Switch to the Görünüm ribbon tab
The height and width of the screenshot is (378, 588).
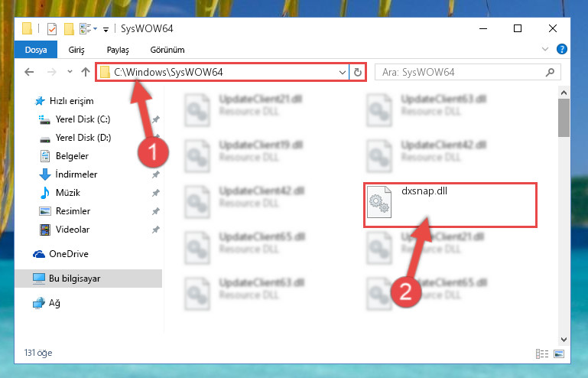(167, 50)
